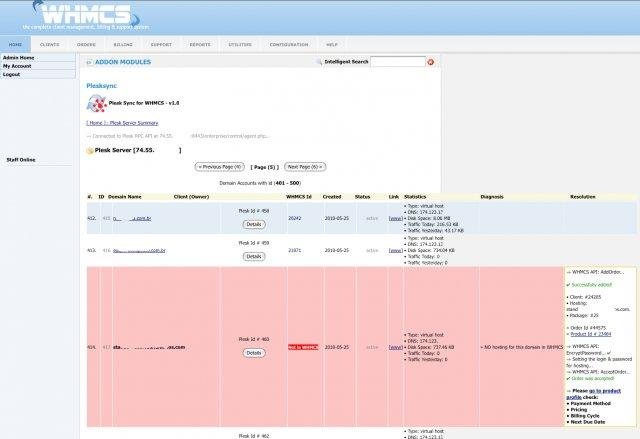The width and height of the screenshot is (640, 439).
Task: Open the BILLING navigation tab
Action: coord(123,44)
